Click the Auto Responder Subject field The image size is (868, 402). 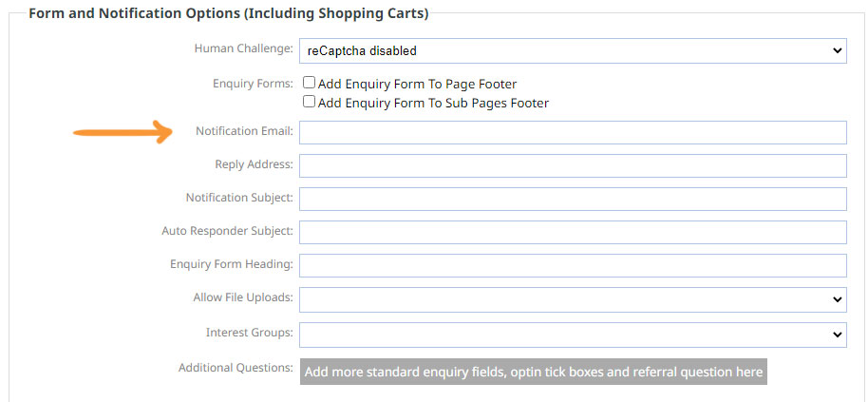[x=573, y=233]
